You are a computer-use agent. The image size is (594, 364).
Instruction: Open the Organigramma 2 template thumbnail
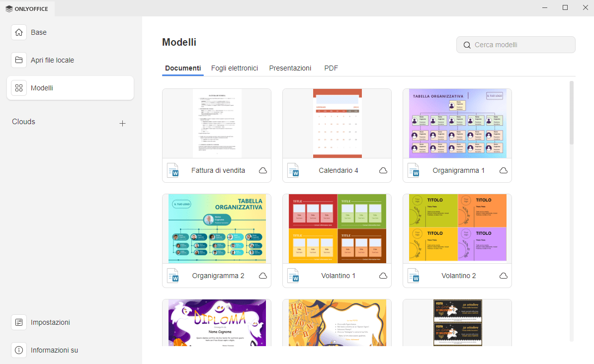(x=217, y=228)
